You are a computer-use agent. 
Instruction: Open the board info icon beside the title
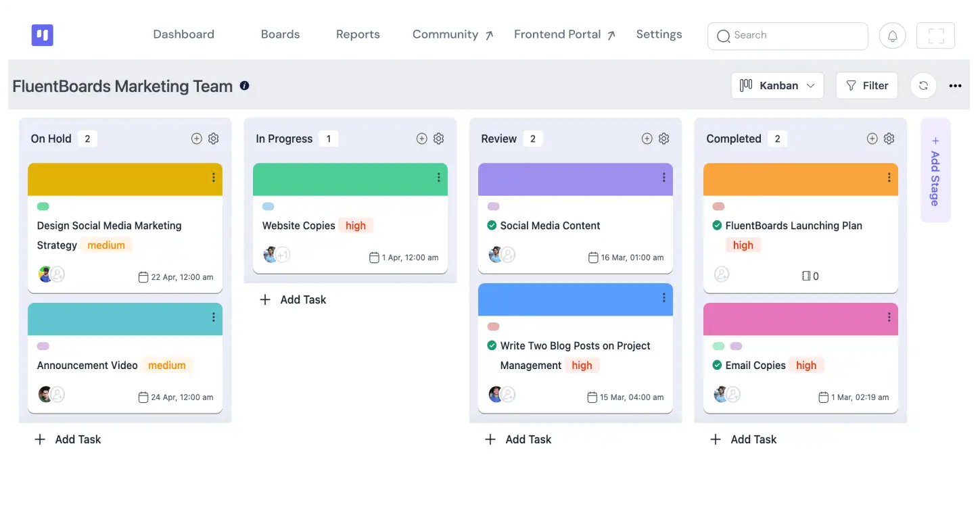(245, 86)
